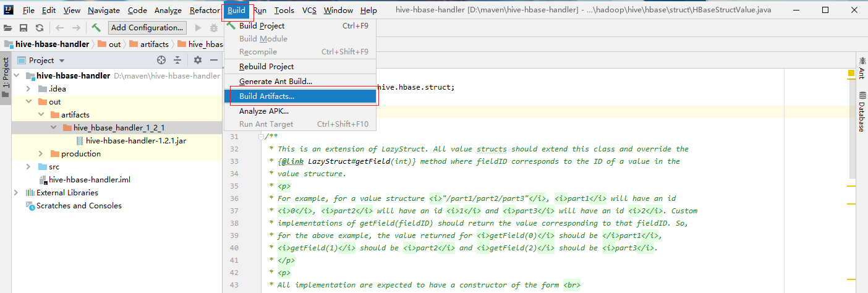Click the Run play icon in toolbar
Image resolution: width=868 pixels, height=293 pixels.
tap(198, 28)
